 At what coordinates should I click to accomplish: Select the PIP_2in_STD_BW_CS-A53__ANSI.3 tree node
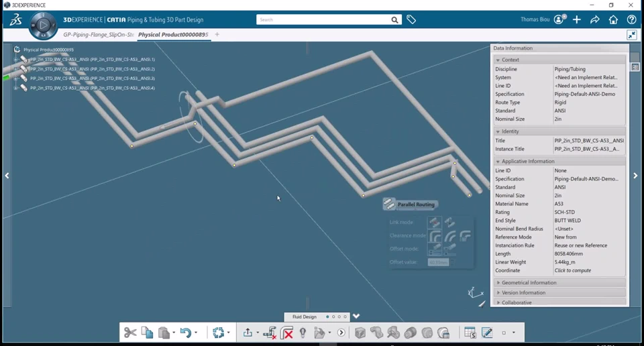coord(93,78)
